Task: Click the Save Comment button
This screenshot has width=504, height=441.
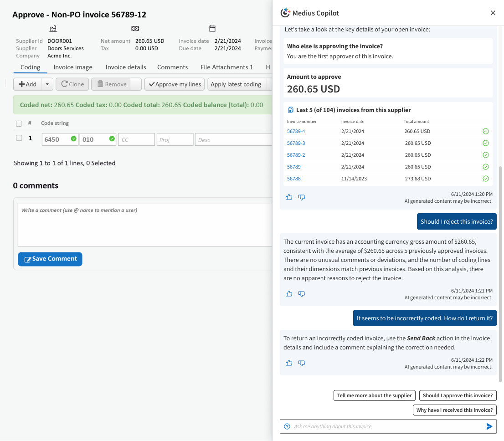Action: coord(50,259)
